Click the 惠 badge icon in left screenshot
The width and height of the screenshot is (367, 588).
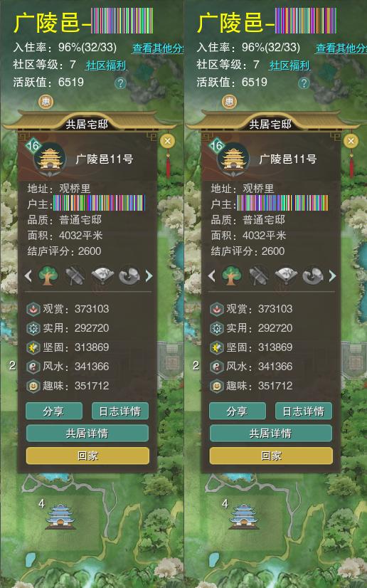click(x=46, y=101)
